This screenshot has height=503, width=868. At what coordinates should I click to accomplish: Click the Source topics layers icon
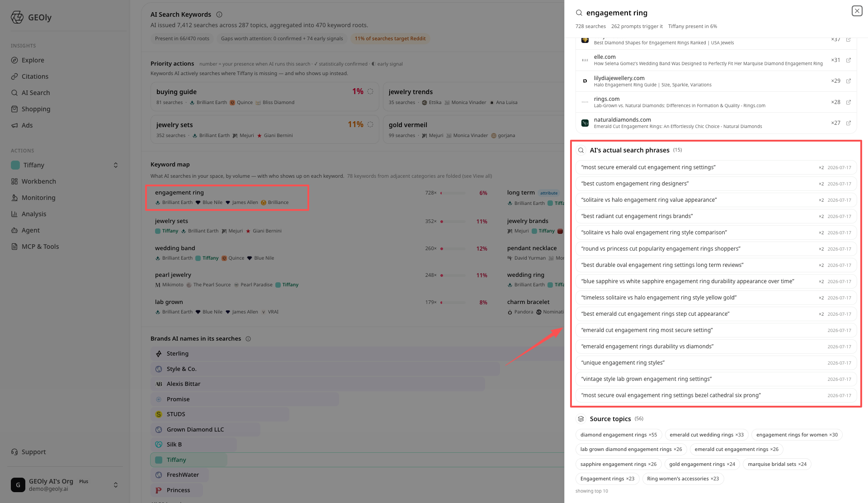[581, 419]
